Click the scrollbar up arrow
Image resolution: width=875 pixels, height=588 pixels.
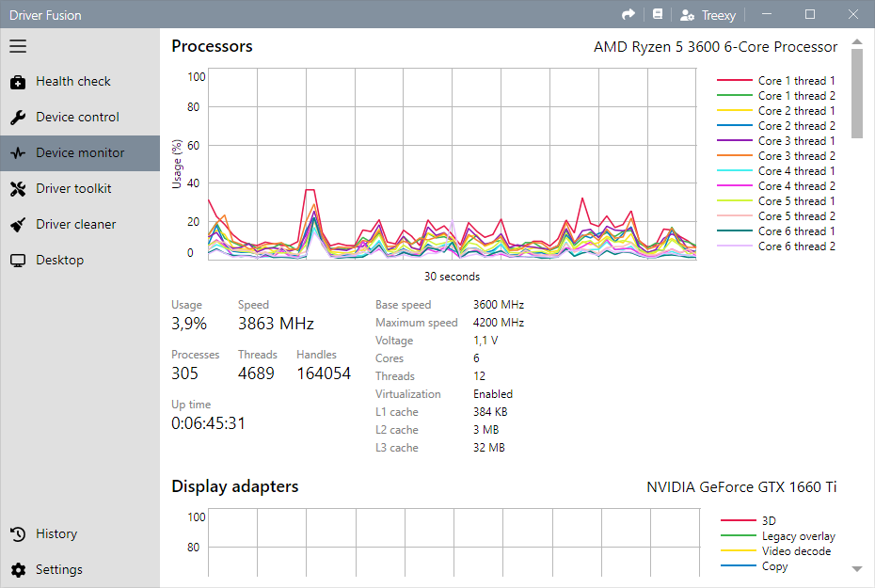pos(856,41)
